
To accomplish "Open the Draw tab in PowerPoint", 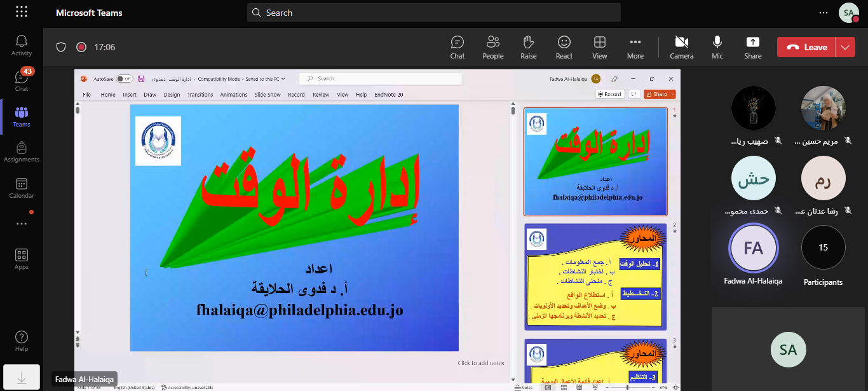I will click(x=150, y=95).
